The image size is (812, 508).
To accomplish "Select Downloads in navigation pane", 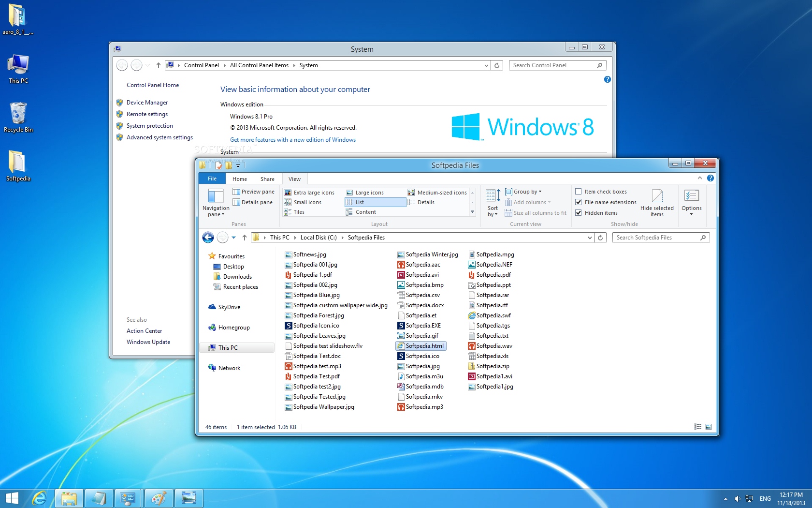I will point(237,277).
